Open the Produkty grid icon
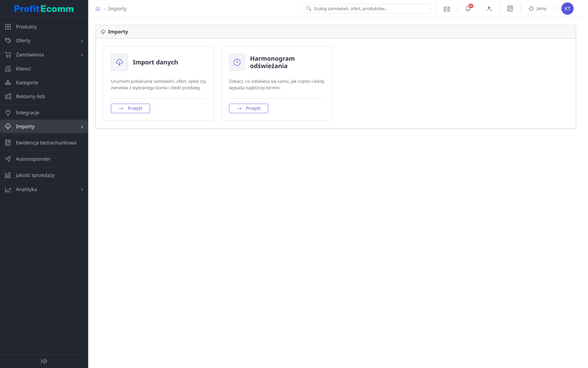This screenshot has width=588, height=368. (x=8, y=27)
